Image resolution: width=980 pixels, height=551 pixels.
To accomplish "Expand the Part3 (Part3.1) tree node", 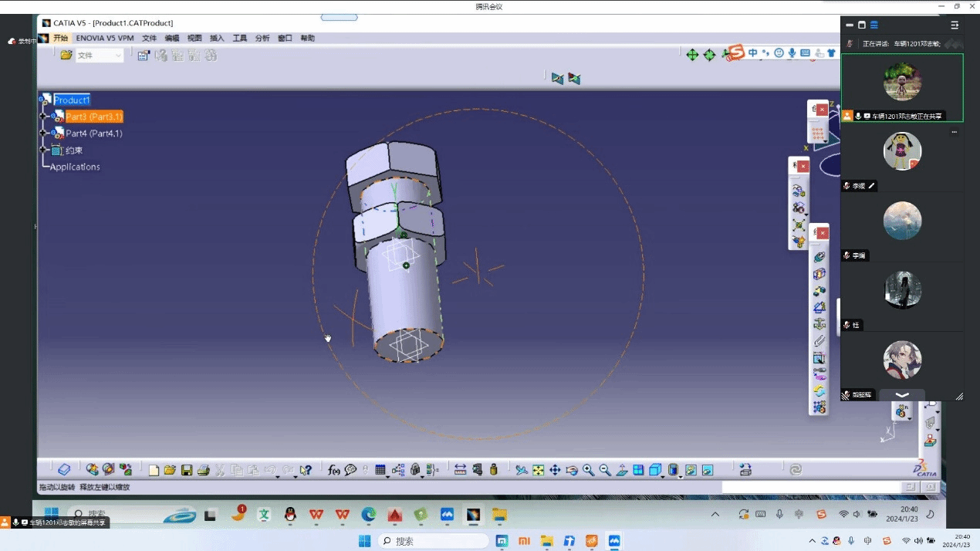I will pyautogui.click(x=43, y=117).
